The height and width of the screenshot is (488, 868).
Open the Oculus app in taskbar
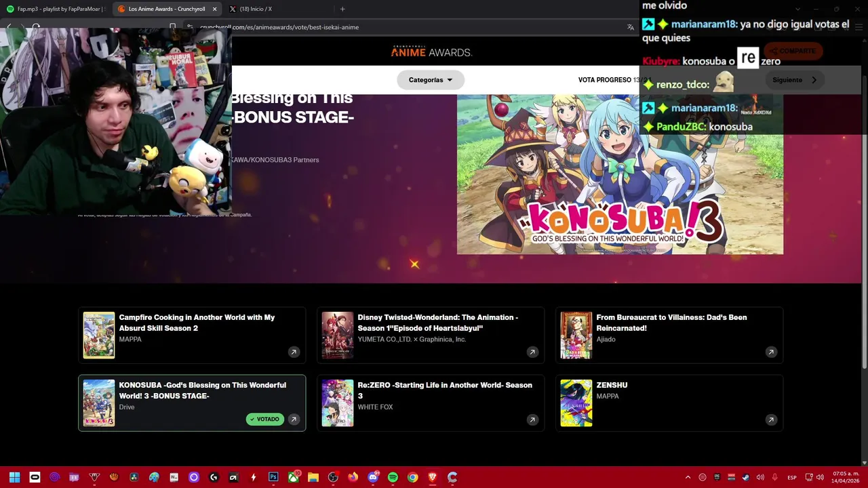pos(35,477)
